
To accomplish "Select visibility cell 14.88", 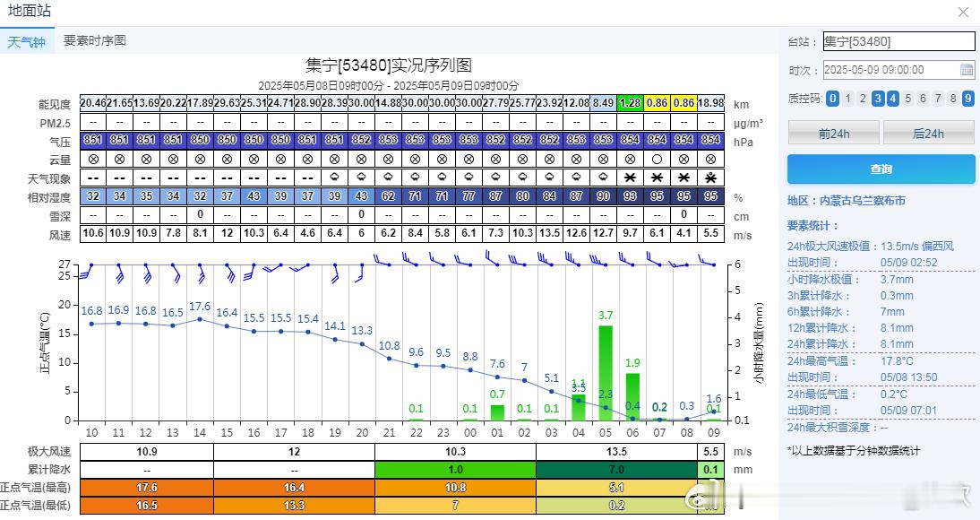I will pos(388,103).
